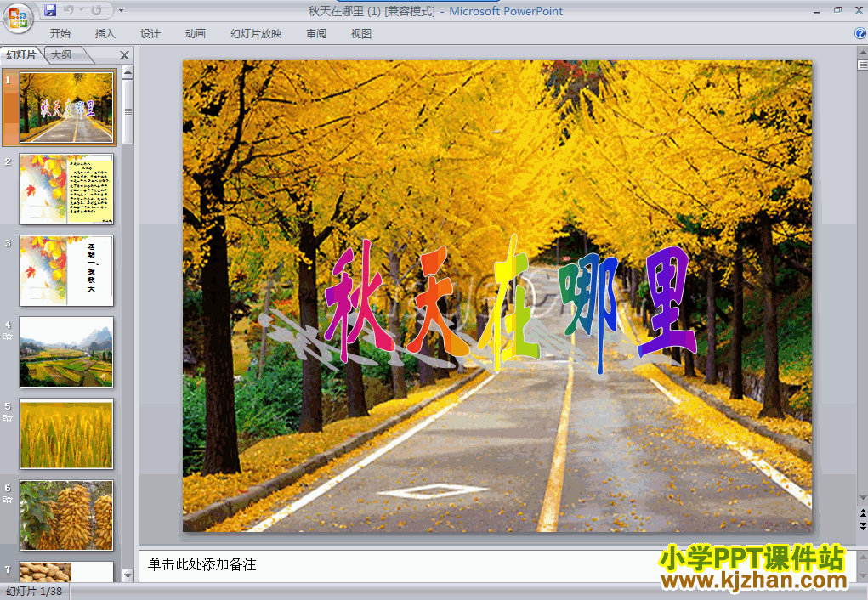Screen dimensions: 868x600
Task: Go to next slide with double-down arrow
Action: click(862, 526)
